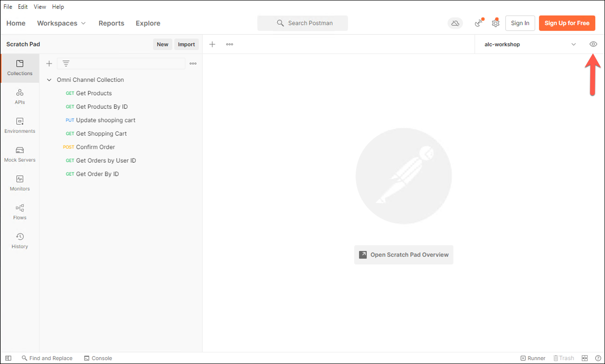The height and width of the screenshot is (364, 605).
Task: Open the Mock Servers sidebar section
Action: pyautogui.click(x=20, y=154)
